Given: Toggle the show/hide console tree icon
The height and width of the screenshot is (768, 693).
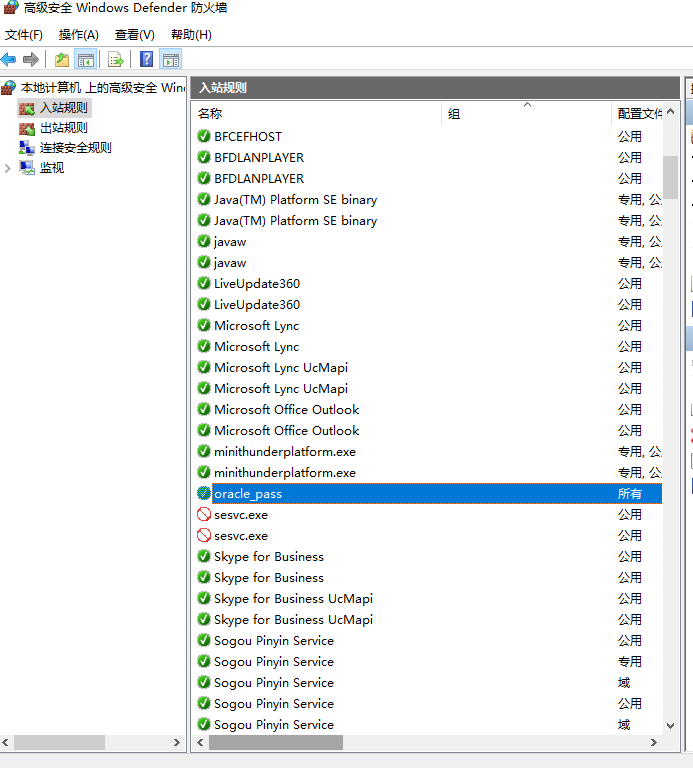Looking at the screenshot, I should coord(86,60).
